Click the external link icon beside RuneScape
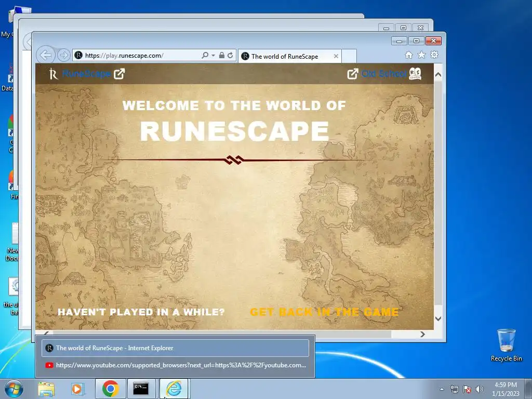This screenshot has width=532, height=399. 119,74
